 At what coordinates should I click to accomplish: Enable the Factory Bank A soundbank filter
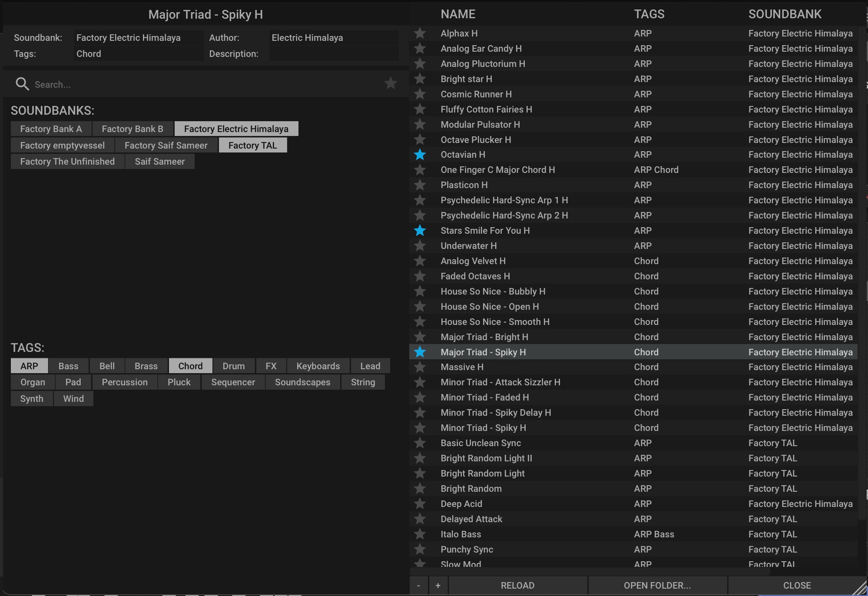50,129
